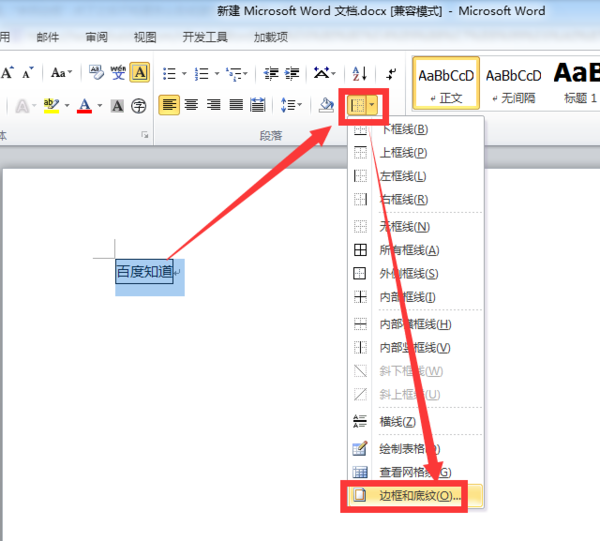Toggle Show/Hide paragraph marks
Image resolution: width=600 pixels, height=541 pixels.
pyautogui.click(x=391, y=73)
